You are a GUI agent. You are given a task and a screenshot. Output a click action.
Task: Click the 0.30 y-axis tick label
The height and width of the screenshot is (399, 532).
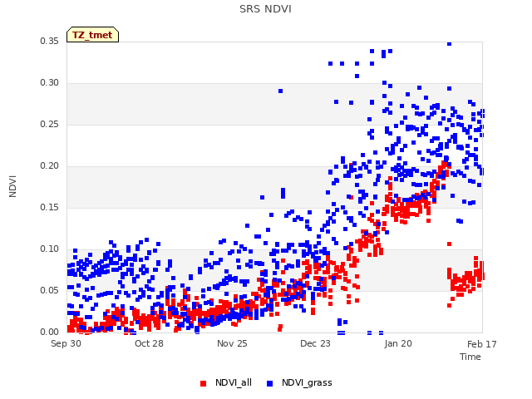pos(50,83)
